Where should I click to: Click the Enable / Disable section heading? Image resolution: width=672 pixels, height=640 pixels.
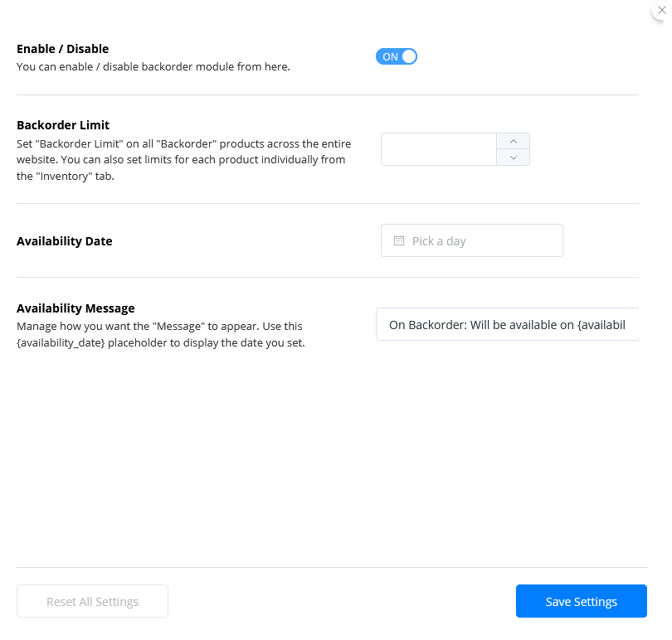(62, 48)
